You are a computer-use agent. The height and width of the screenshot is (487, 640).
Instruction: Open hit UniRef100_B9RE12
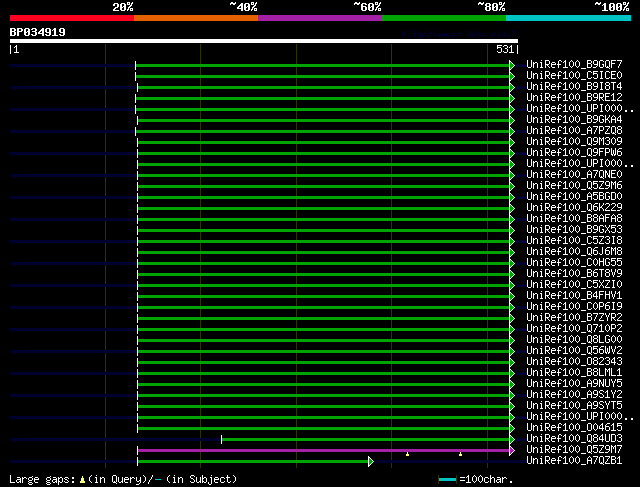tap(574, 98)
